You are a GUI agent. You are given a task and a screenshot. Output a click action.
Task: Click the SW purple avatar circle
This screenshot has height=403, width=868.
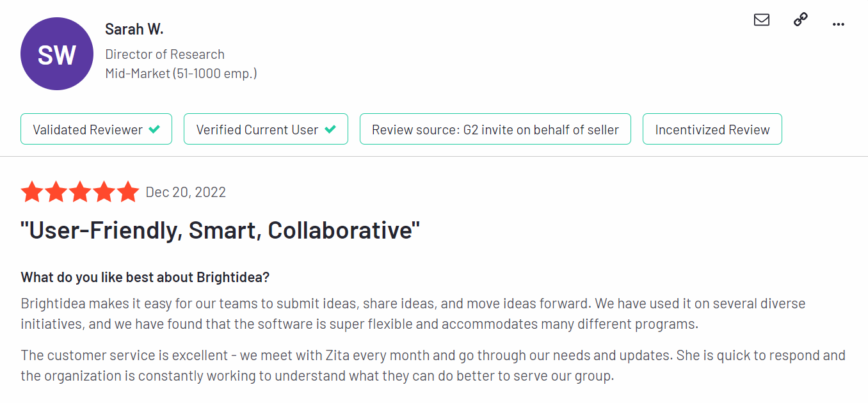tap(57, 54)
